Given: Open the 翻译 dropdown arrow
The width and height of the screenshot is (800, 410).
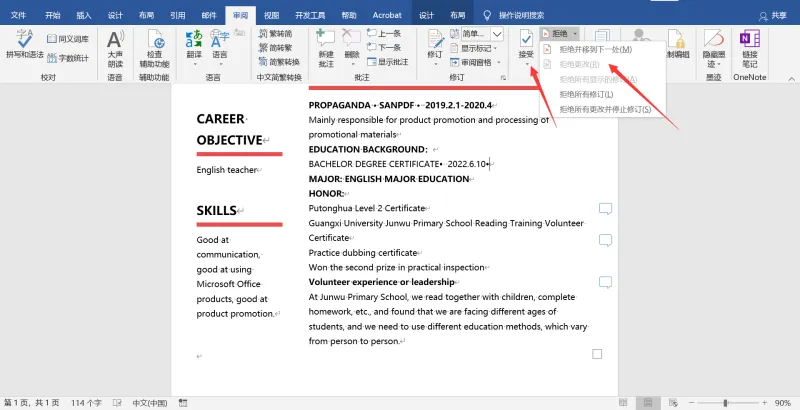Looking at the screenshot, I should 194,64.
